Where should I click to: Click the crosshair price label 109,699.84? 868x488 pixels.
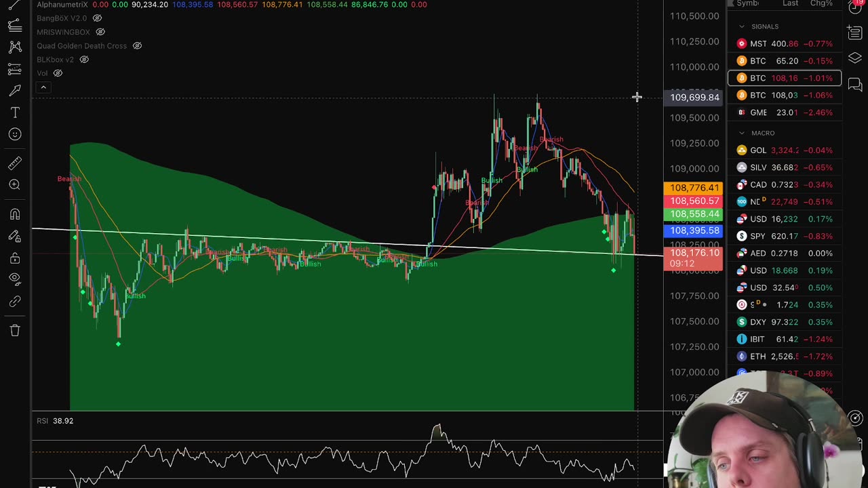click(694, 98)
